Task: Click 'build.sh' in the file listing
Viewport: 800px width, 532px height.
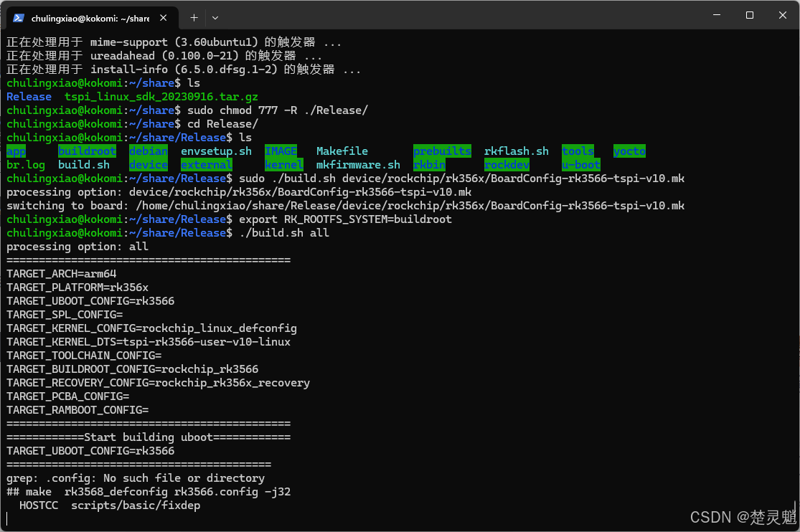Action: [84, 165]
